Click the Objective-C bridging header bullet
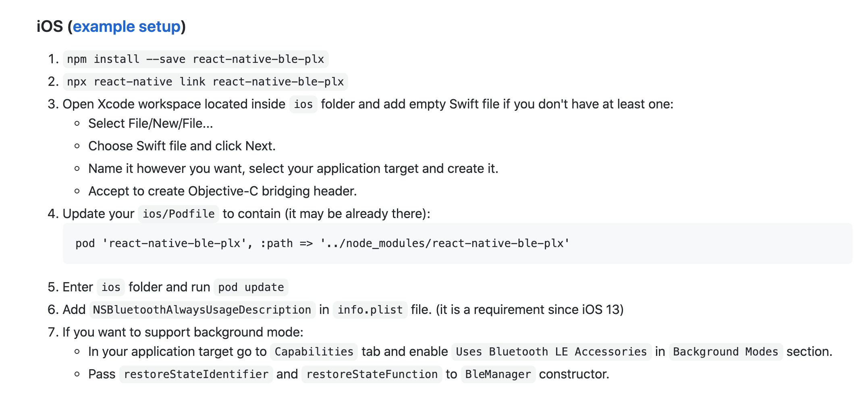868x399 pixels. 223,191
